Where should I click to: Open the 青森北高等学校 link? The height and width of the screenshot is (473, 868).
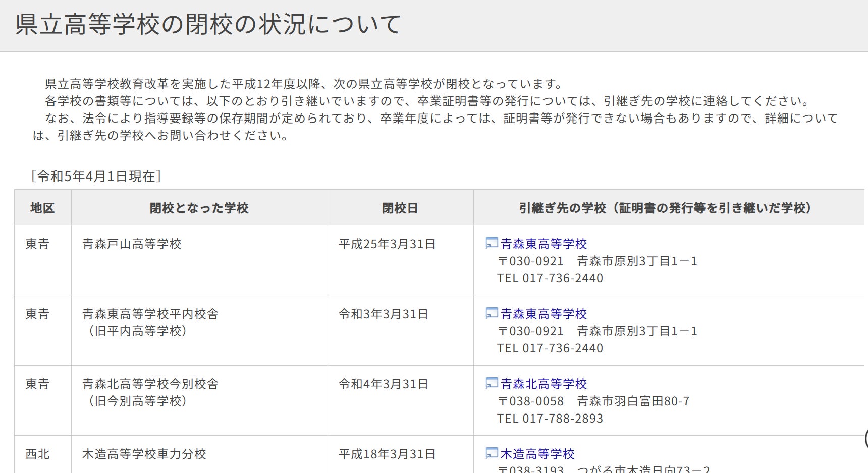(x=544, y=384)
